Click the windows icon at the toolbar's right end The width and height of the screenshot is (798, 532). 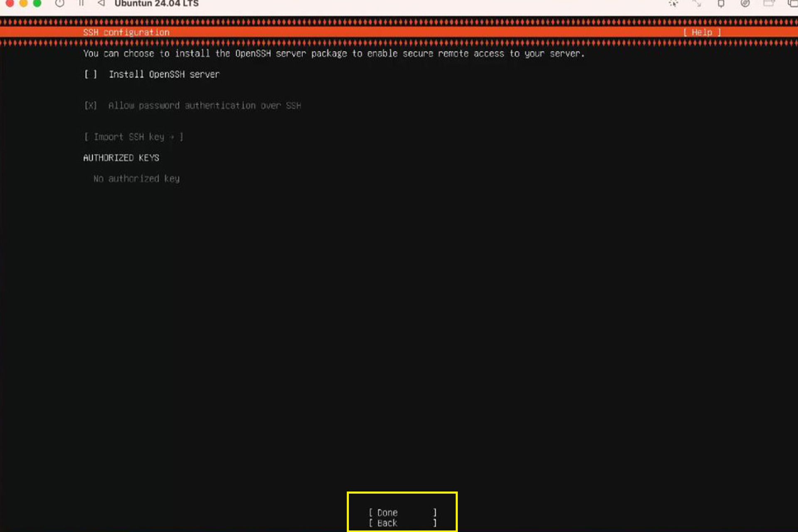792,3
